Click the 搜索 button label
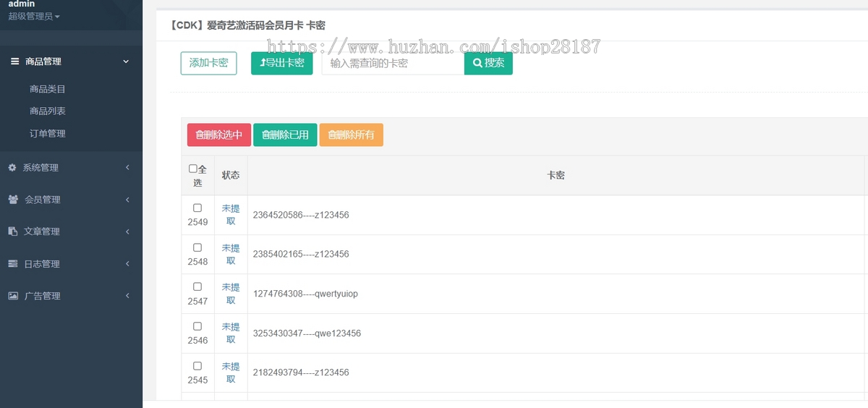Screen dimensions: 868x408 495,63
